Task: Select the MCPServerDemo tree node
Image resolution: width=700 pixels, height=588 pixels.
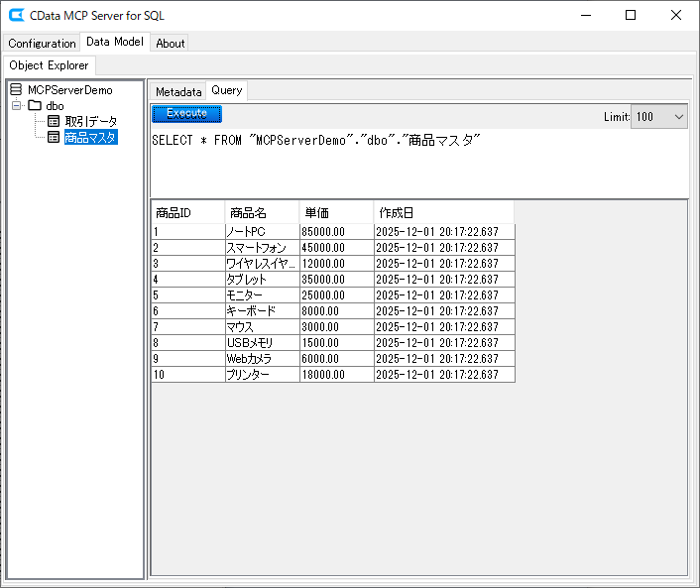Action: [x=70, y=90]
